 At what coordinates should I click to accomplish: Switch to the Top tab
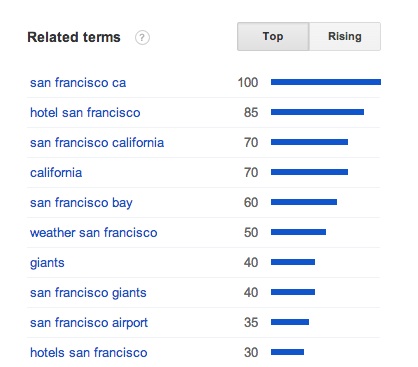click(273, 36)
